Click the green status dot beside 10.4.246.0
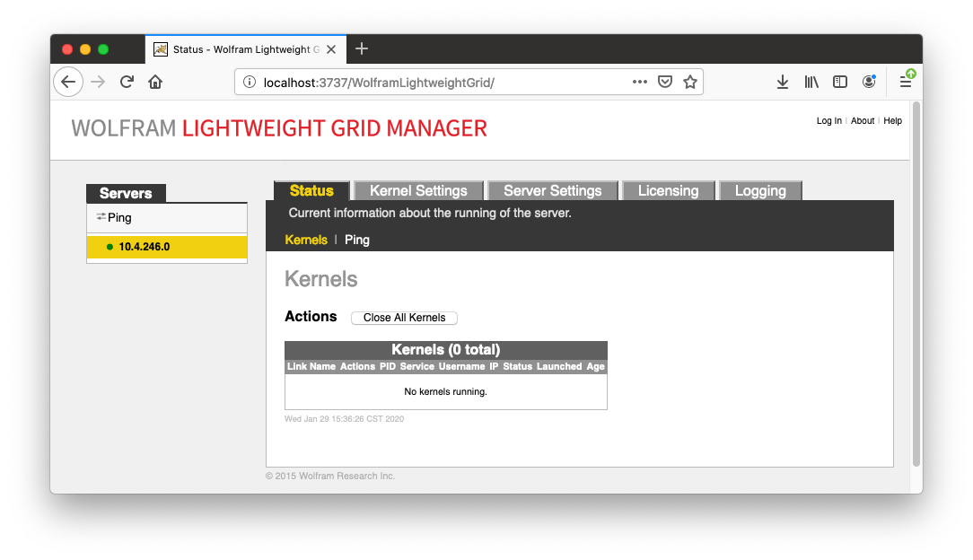Screen dimensions: 973x560 [109, 246]
